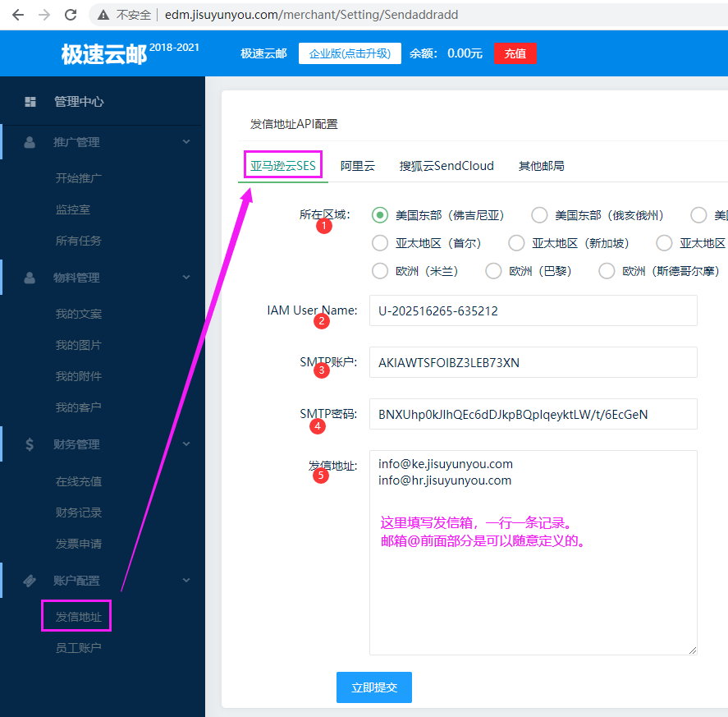The image size is (728, 717).
Task: Open 员工账户 sidebar item
Action: click(x=79, y=648)
